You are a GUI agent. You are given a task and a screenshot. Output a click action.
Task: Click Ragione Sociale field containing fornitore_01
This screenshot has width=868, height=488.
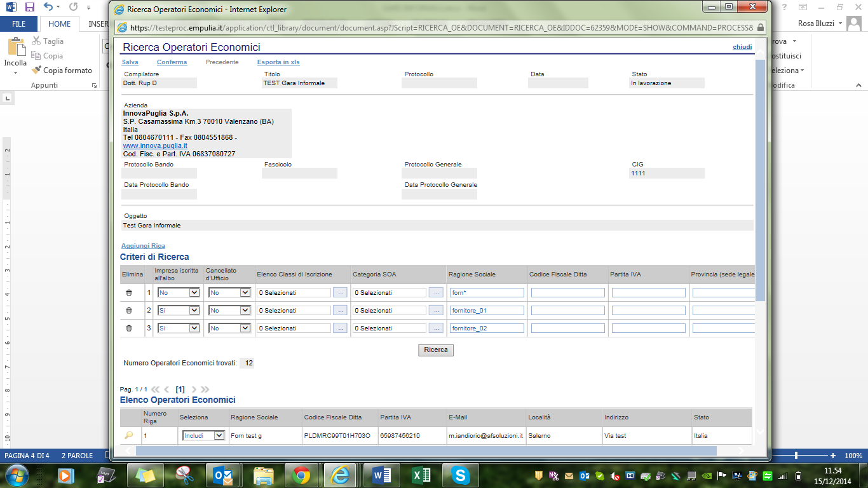487,311
